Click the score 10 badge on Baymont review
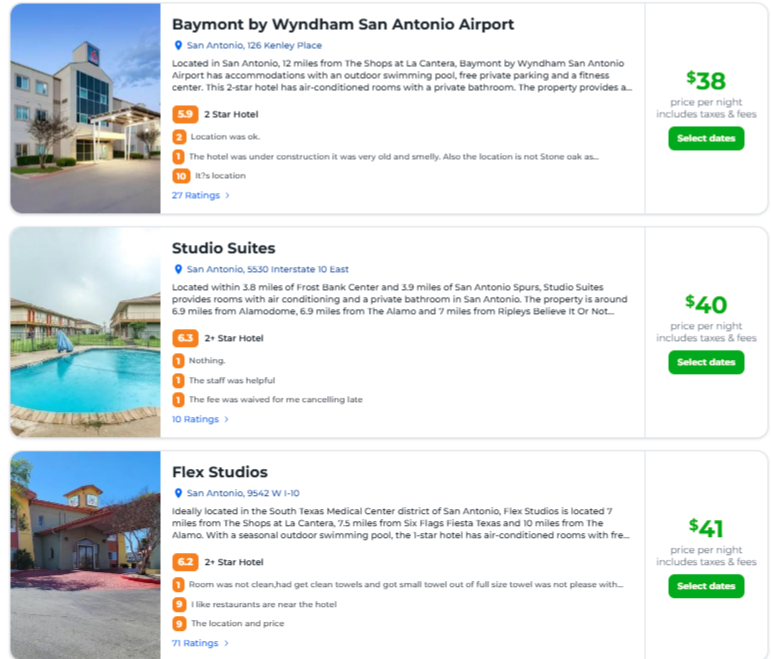The image size is (771, 659). [x=180, y=176]
